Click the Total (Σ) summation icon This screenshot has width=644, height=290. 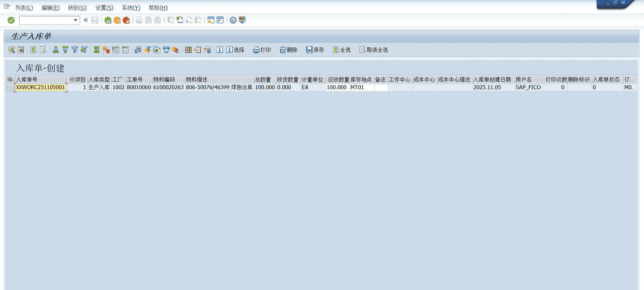pyautogui.click(x=96, y=49)
